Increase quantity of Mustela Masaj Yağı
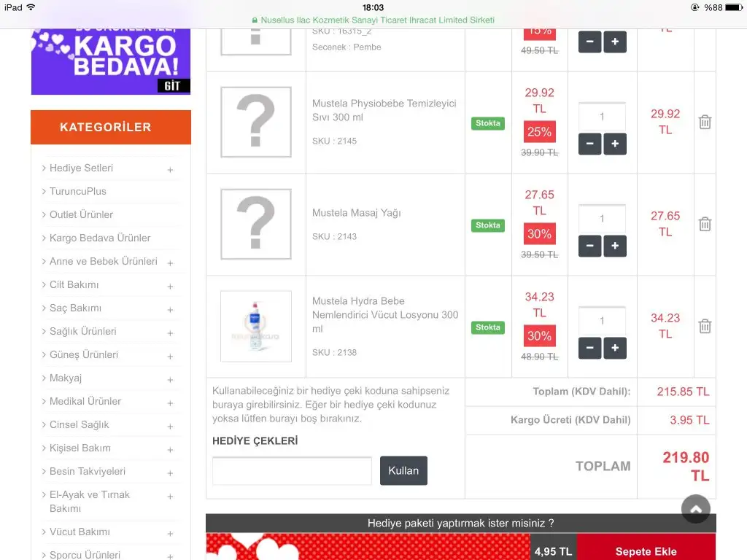Viewport: 747px width, 560px height. click(x=615, y=246)
